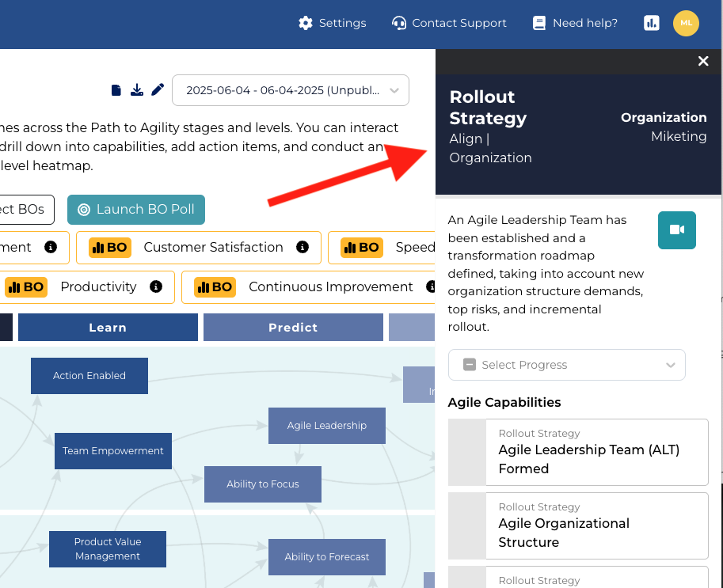This screenshot has height=588, width=723.
Task: Click the minus box icon in Select Progress
Action: 470,365
